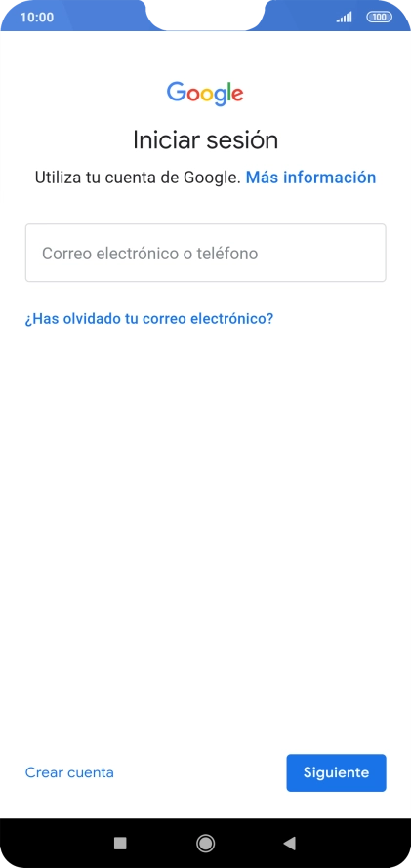Click the blue capital G in the logo

click(x=176, y=92)
